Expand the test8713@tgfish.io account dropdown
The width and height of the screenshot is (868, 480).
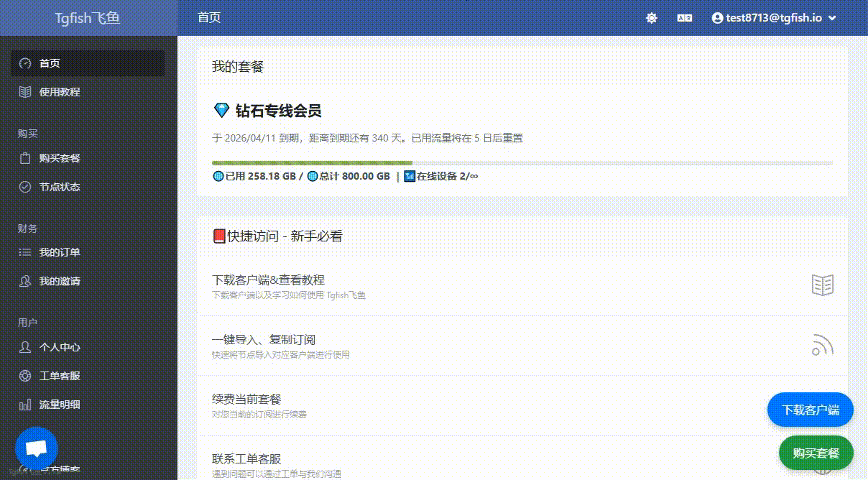click(x=773, y=18)
